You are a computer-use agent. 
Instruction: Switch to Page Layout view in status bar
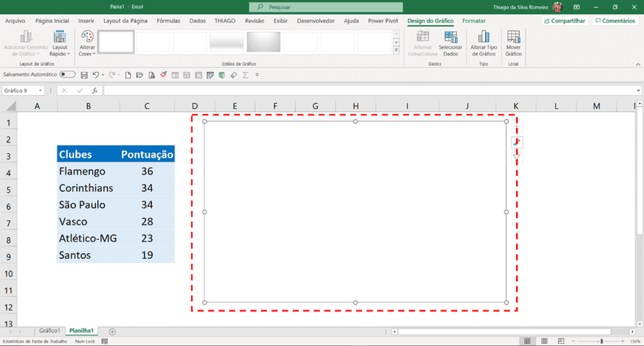click(x=544, y=341)
